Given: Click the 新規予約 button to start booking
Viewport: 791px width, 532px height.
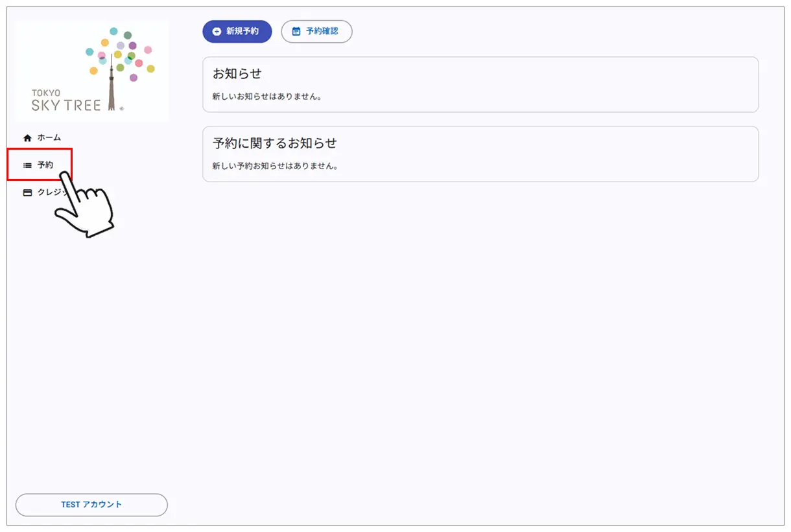Looking at the screenshot, I should click(x=237, y=31).
